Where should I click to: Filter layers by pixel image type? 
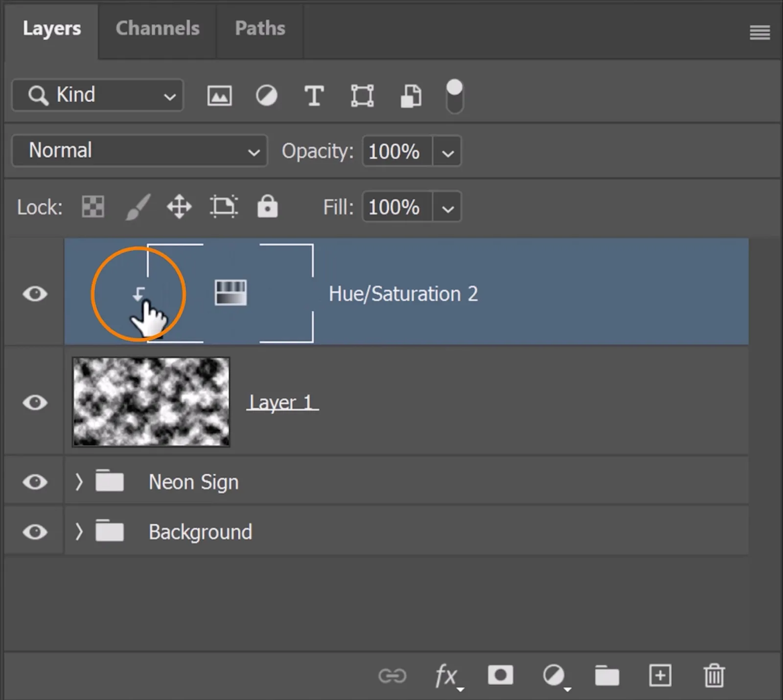219,95
